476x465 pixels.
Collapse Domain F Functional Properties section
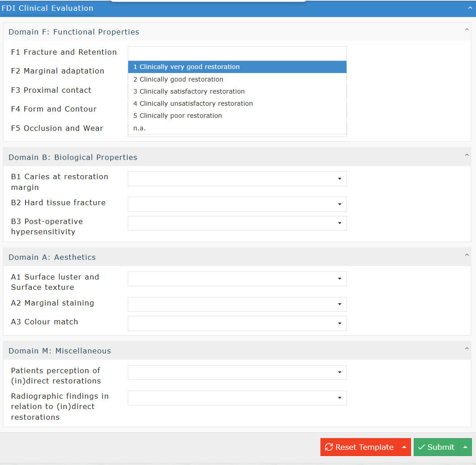(467, 30)
